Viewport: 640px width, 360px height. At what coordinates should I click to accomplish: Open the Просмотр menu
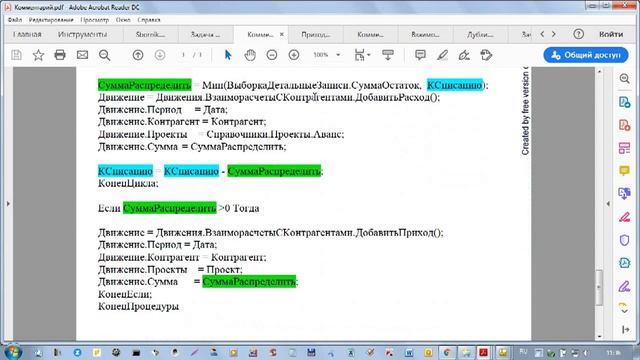point(95,20)
